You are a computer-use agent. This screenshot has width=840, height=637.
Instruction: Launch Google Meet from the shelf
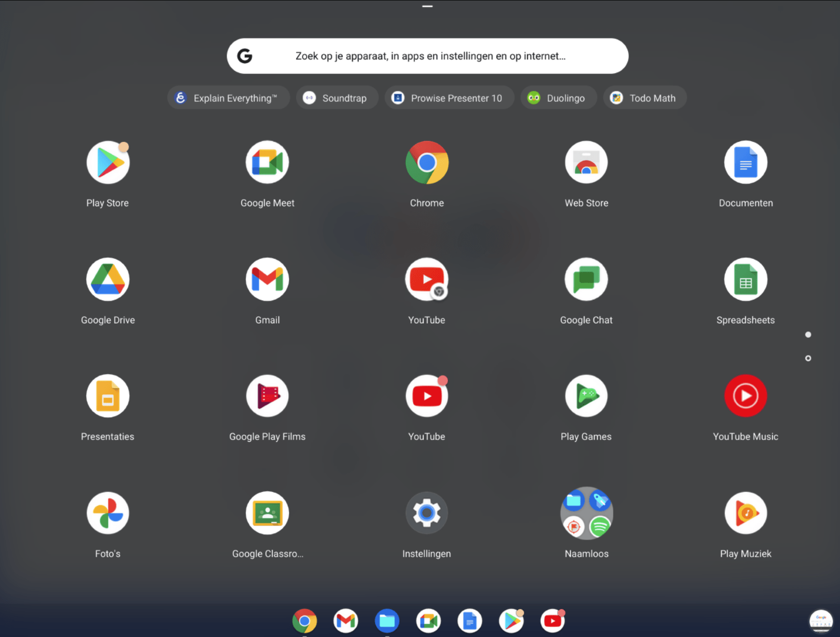pyautogui.click(x=428, y=621)
